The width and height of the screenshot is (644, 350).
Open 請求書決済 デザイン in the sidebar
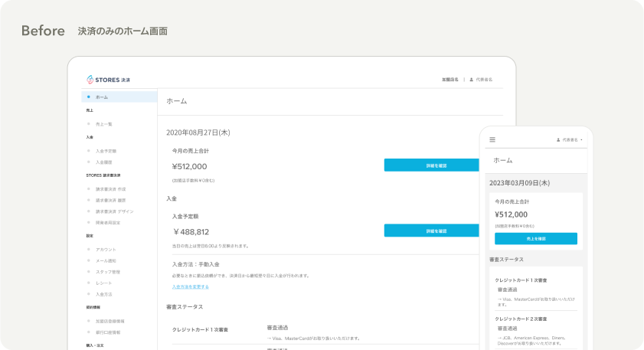[115, 211]
